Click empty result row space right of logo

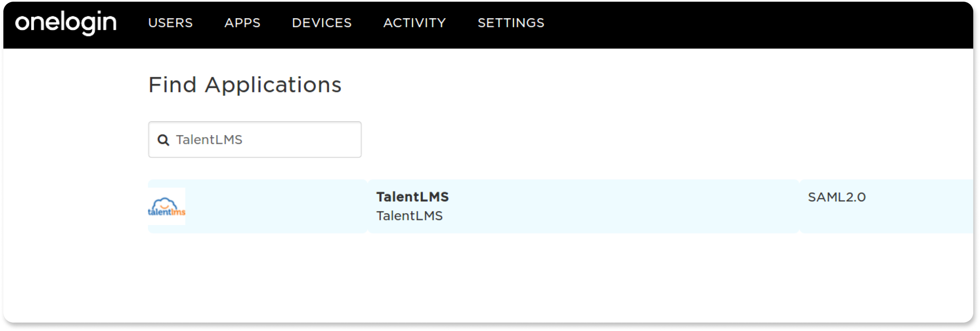274,206
